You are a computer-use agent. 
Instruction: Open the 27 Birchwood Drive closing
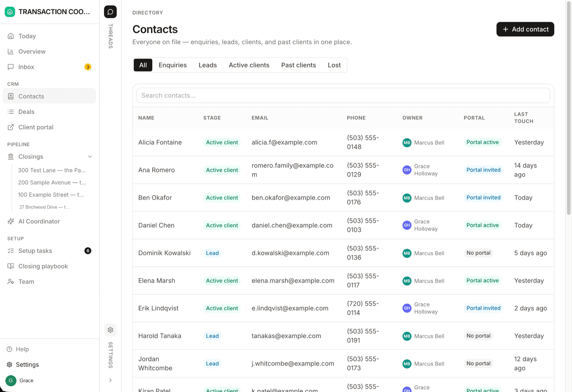pyautogui.click(x=44, y=207)
